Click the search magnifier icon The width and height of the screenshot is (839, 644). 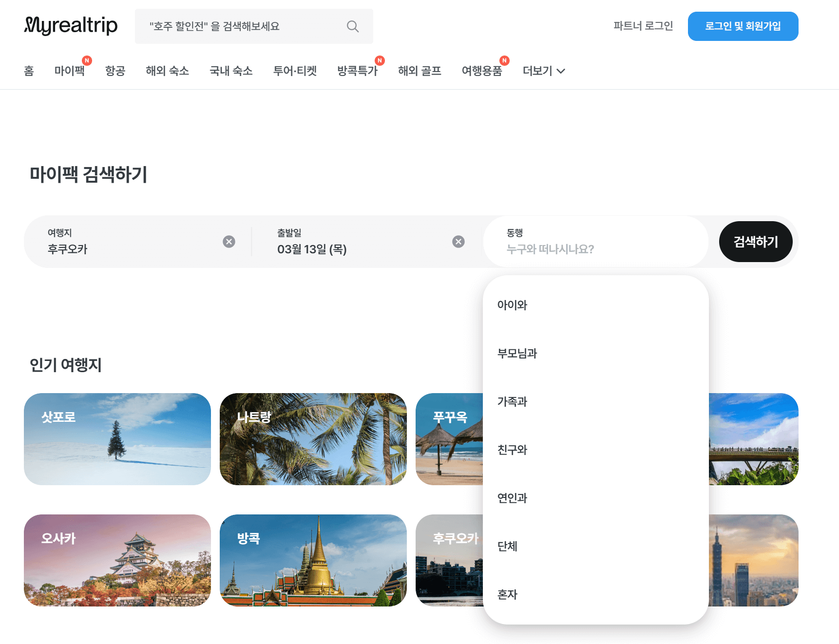tap(352, 26)
